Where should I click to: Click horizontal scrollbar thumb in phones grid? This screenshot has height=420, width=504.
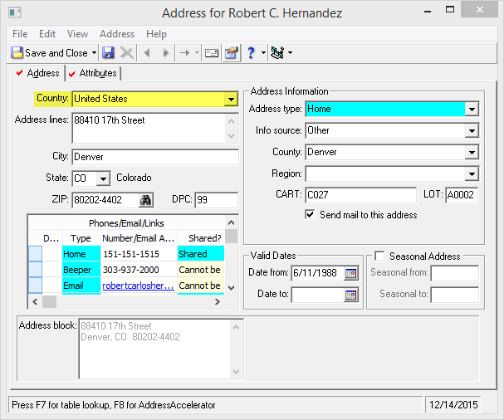[50, 302]
